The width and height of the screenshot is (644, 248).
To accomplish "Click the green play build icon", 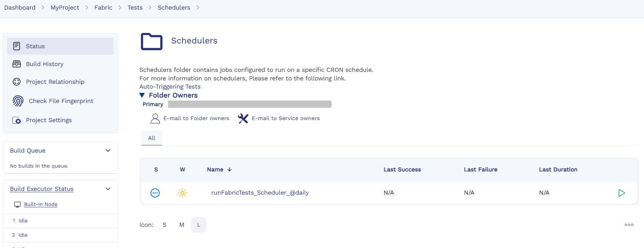I will pyautogui.click(x=621, y=193).
